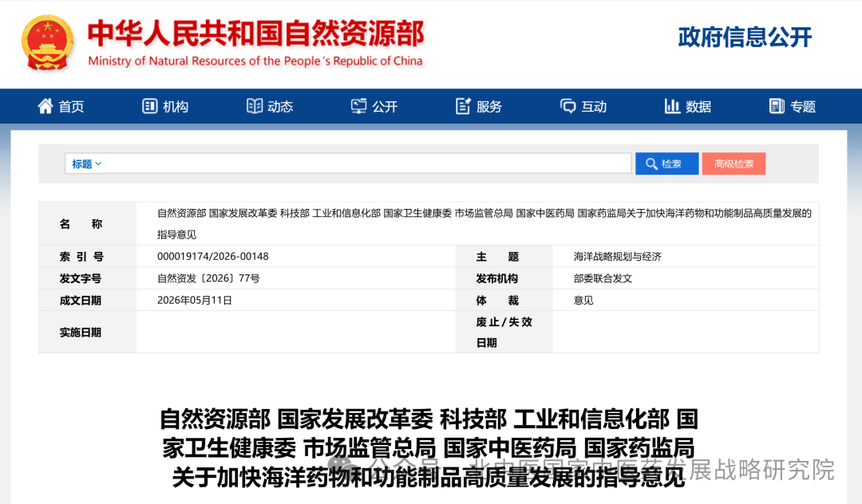Open the 数据 navigation item
The image size is (862, 504).
(688, 106)
